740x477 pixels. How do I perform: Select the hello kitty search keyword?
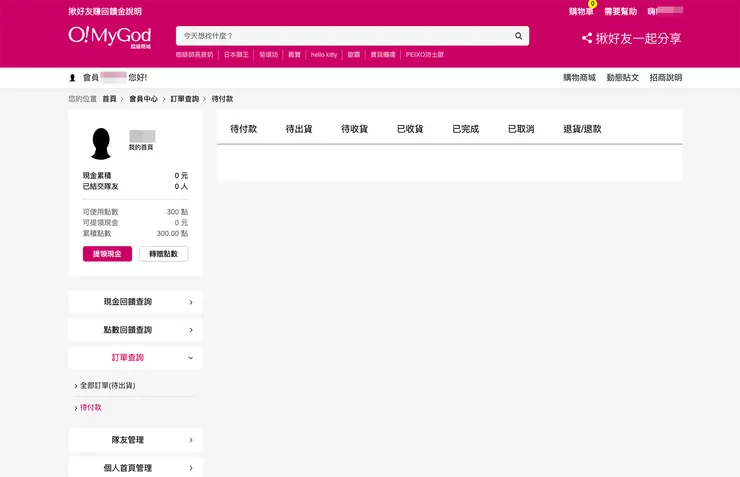coord(324,55)
